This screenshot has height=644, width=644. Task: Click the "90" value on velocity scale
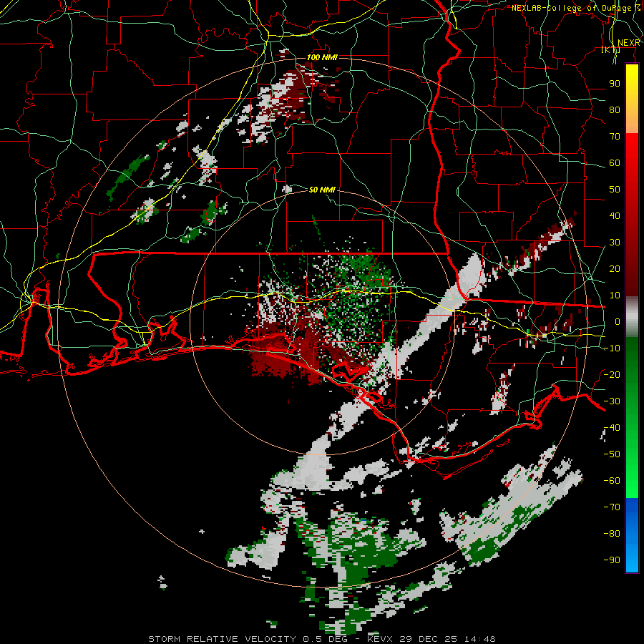[615, 84]
